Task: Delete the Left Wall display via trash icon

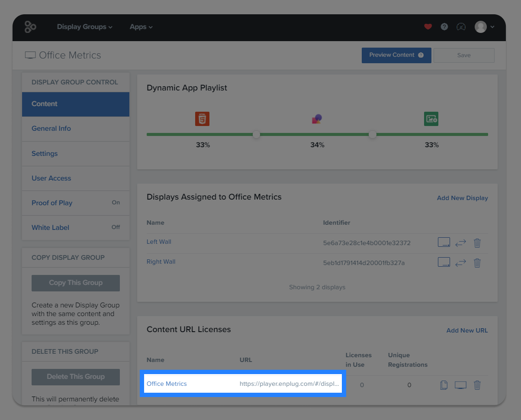Action: (x=477, y=243)
